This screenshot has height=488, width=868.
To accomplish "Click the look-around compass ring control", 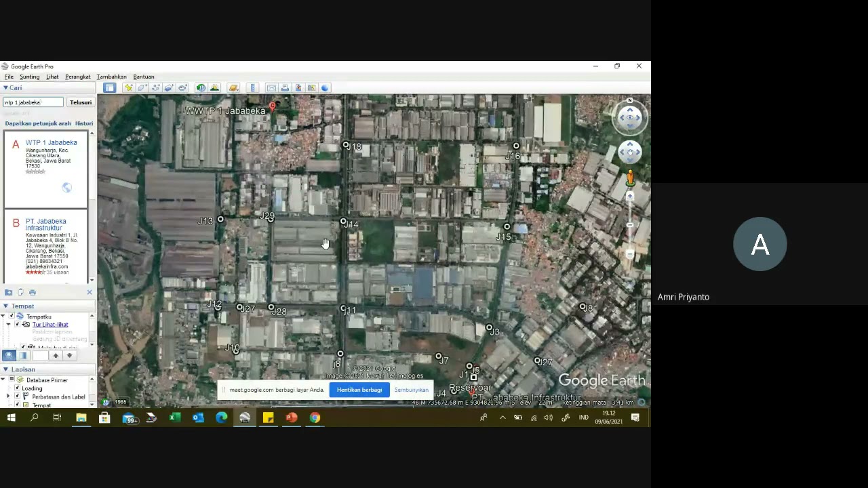I will 630,118.
